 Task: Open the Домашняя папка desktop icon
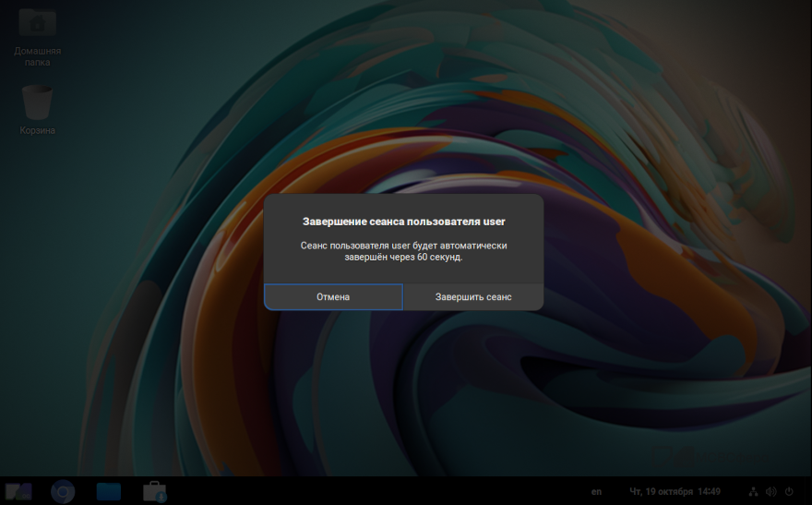[x=38, y=22]
